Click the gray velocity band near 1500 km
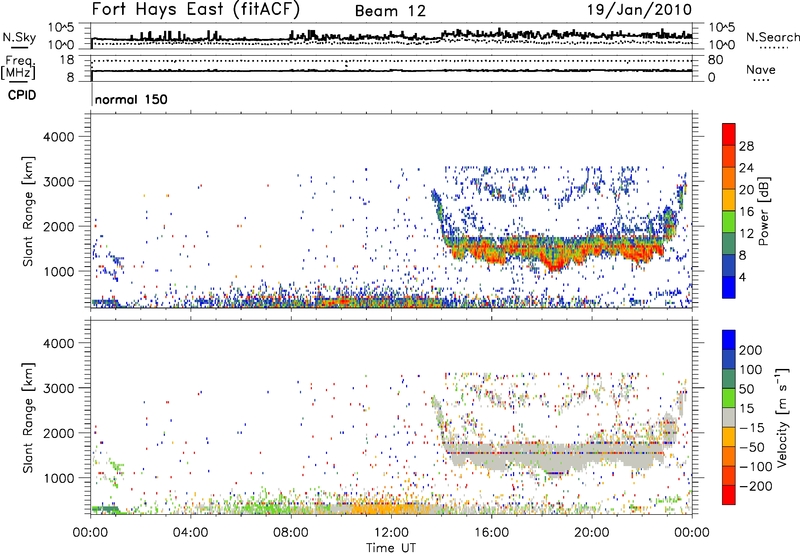 point(554,454)
